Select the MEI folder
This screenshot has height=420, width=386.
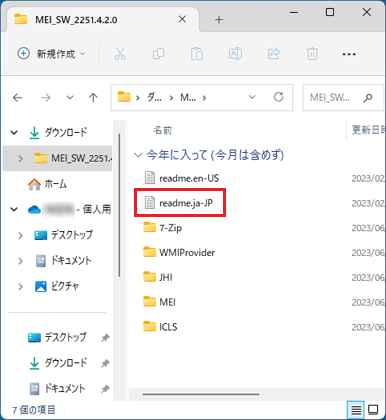tap(159, 302)
